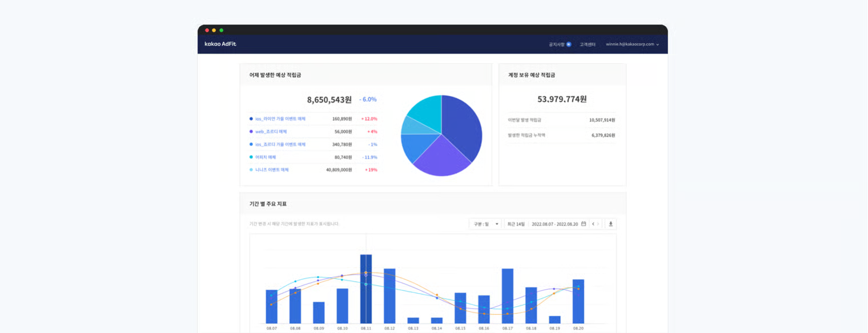Click the 08.17 bar in the chart

(508, 295)
